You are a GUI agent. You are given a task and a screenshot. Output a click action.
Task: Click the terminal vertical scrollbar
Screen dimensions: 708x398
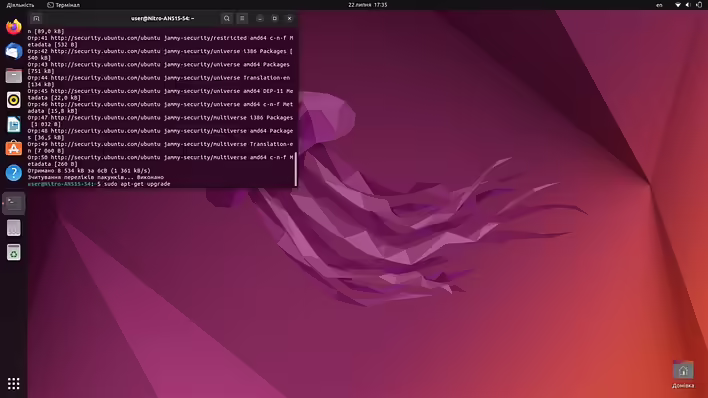(296, 169)
